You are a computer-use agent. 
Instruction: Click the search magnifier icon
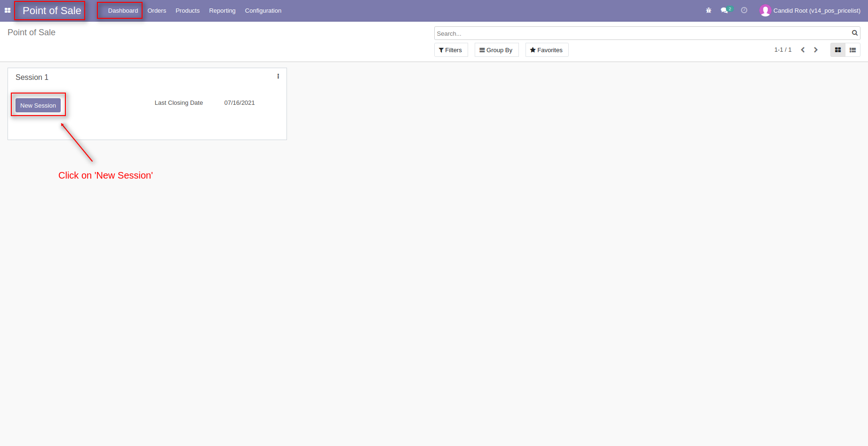(854, 33)
